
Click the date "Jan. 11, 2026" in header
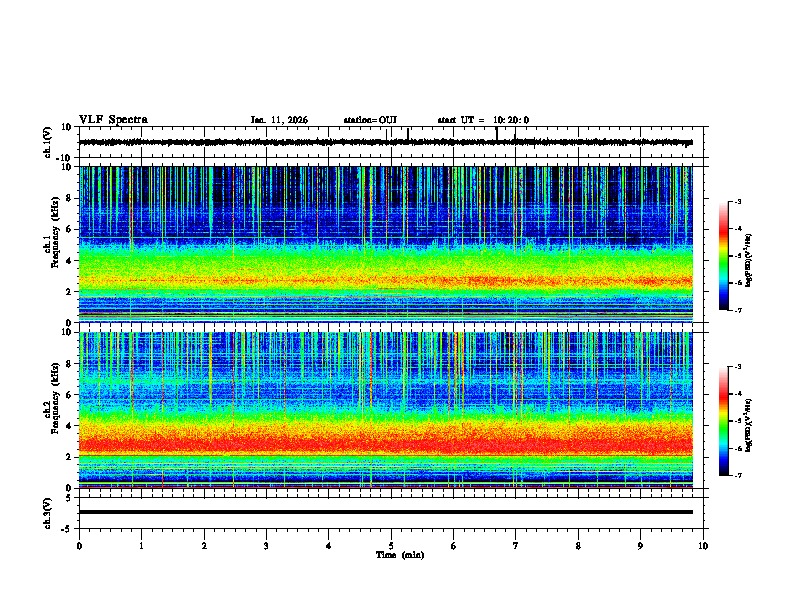[279, 120]
